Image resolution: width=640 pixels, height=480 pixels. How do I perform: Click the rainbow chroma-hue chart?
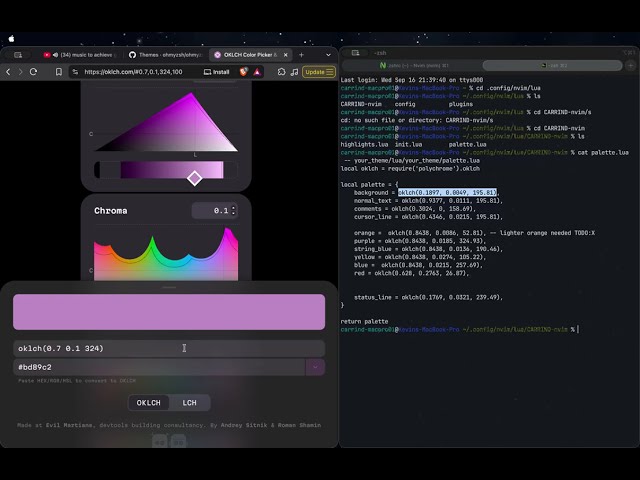166,255
